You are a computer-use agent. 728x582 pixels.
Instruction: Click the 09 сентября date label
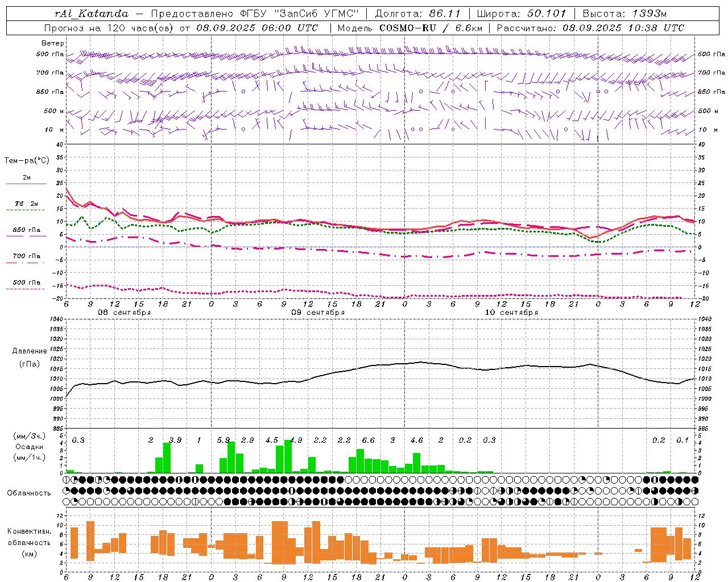[318, 313]
